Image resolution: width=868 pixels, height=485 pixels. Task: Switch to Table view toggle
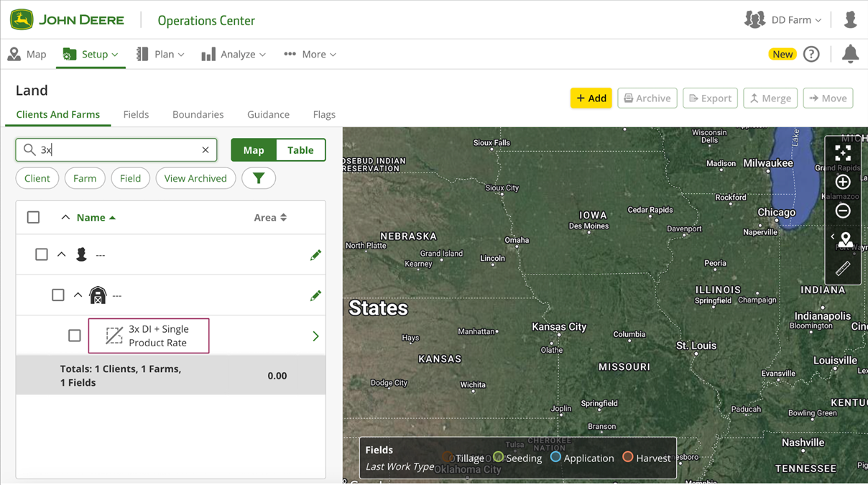[300, 150]
